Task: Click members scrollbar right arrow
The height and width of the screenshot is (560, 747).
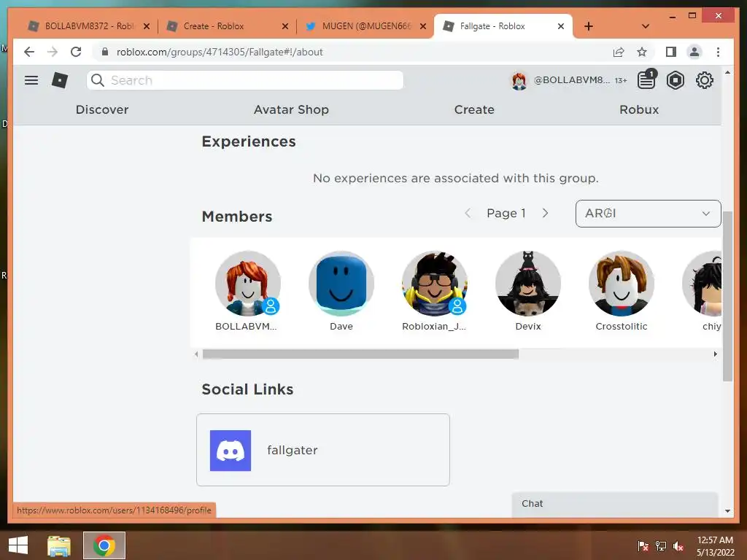Action: coord(715,354)
